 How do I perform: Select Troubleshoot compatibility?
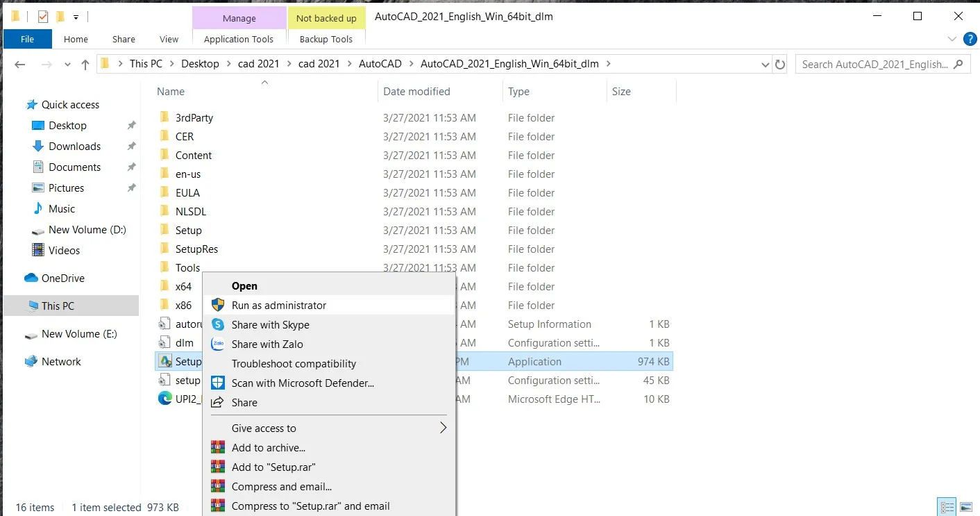[x=294, y=364]
